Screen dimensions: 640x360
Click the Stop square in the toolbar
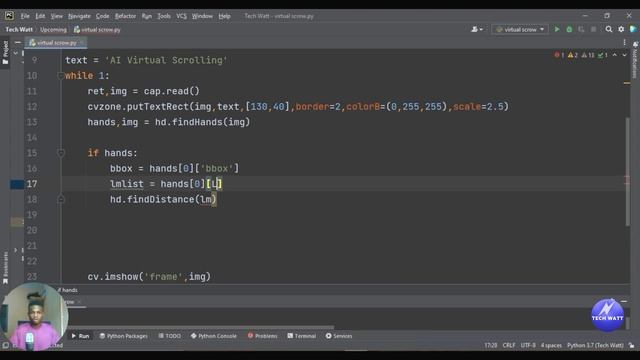593,29
